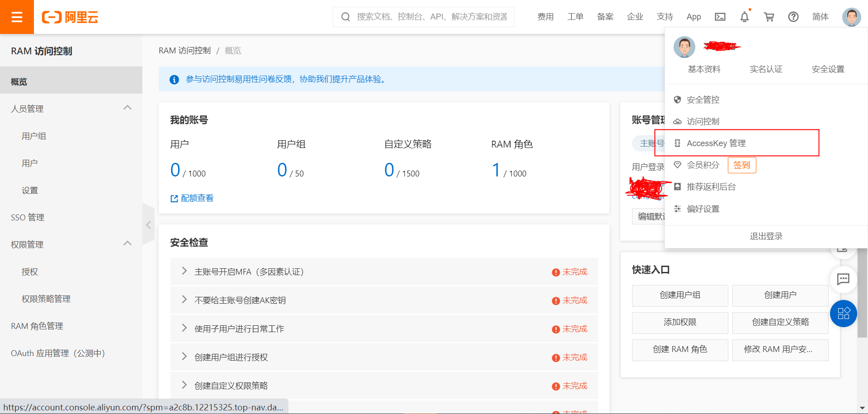Viewport: 868px width, 414px height.
Task: Open the notification bell
Action: pos(745,17)
